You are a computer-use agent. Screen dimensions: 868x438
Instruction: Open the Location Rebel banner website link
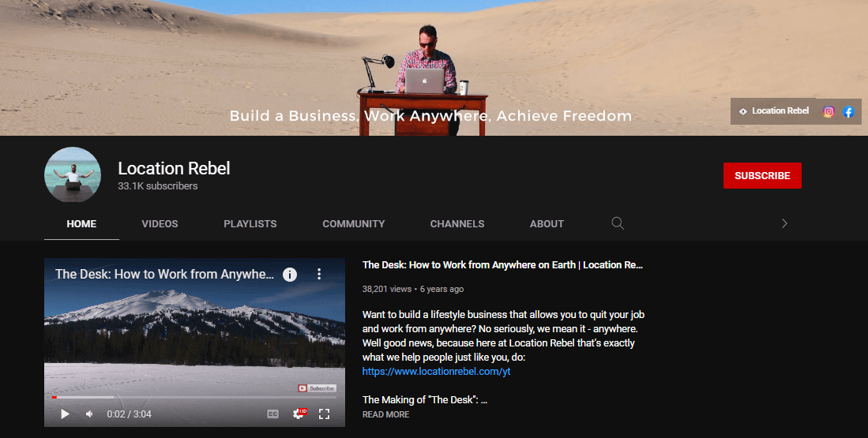(774, 111)
